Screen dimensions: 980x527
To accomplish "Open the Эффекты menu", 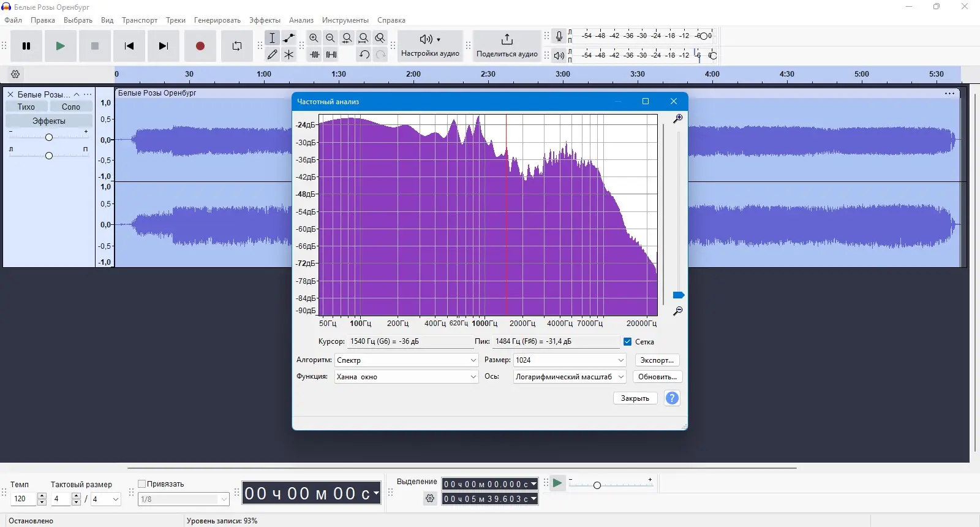I will [x=265, y=20].
